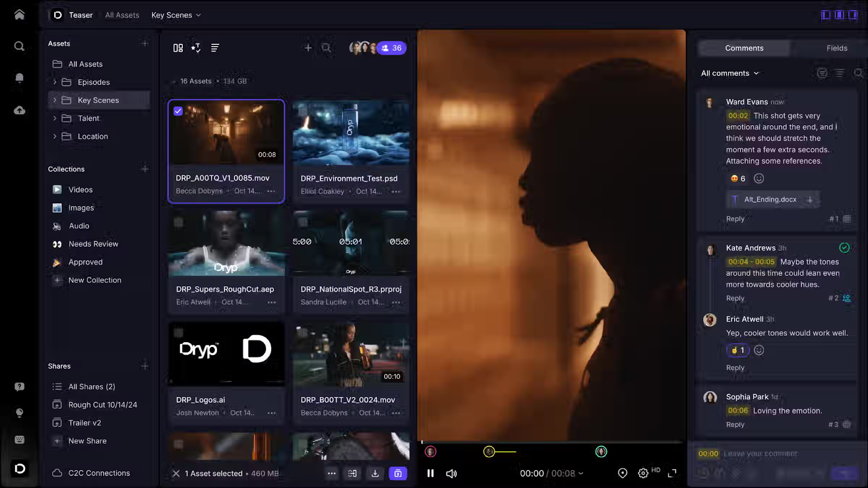Open C2C Connections via the cloud icon

coord(58,472)
